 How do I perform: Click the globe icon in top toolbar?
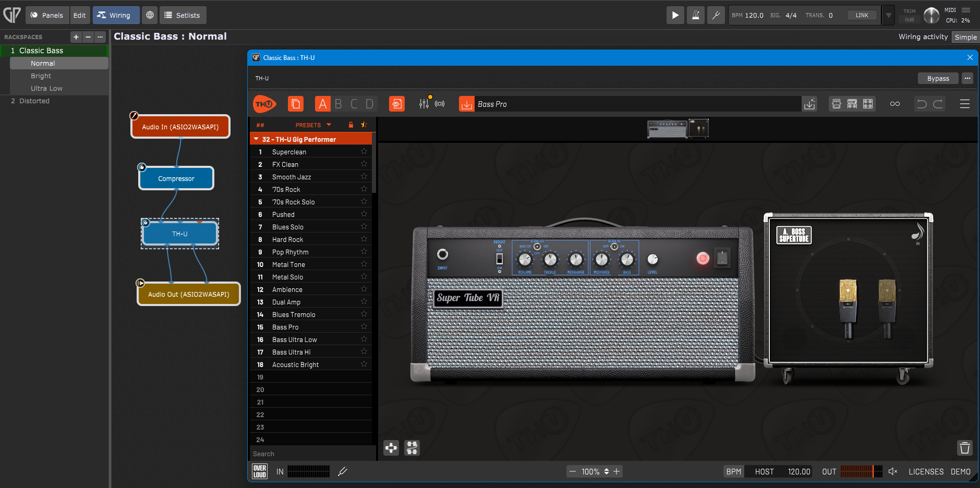150,15
